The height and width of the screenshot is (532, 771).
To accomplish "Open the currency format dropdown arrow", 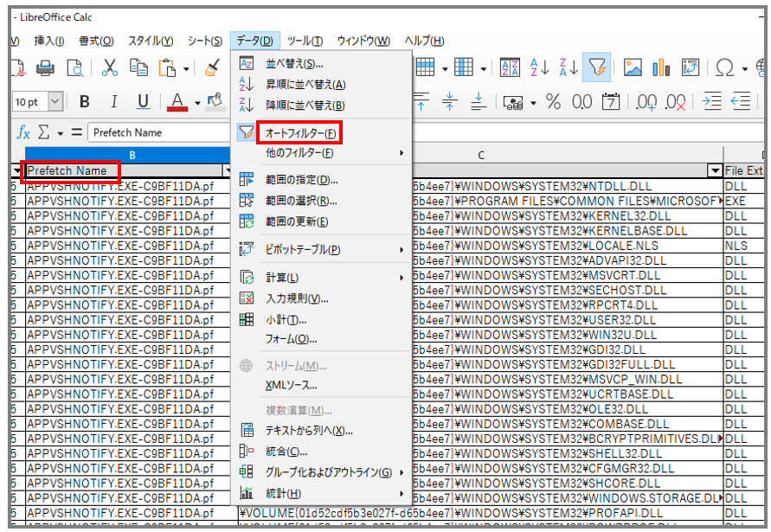I will point(533,103).
